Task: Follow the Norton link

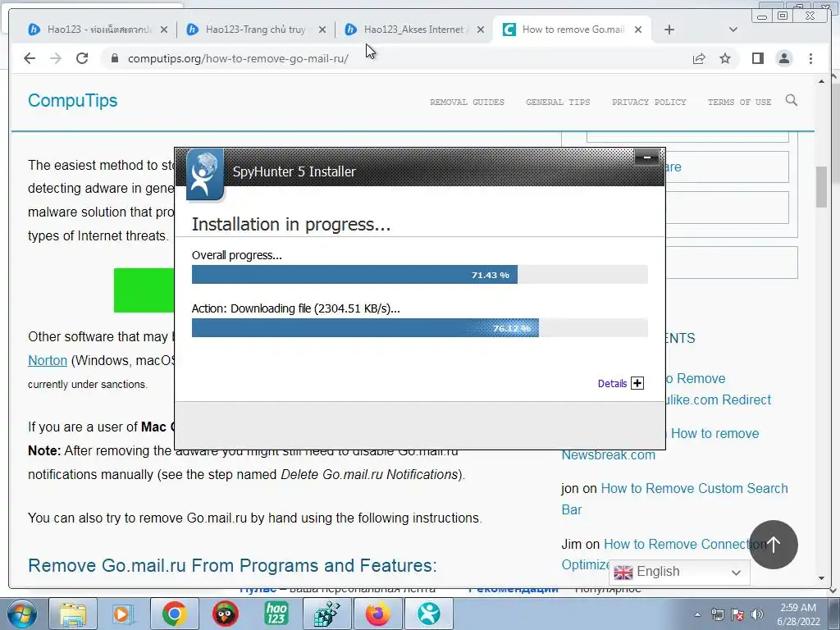Action: pos(48,361)
